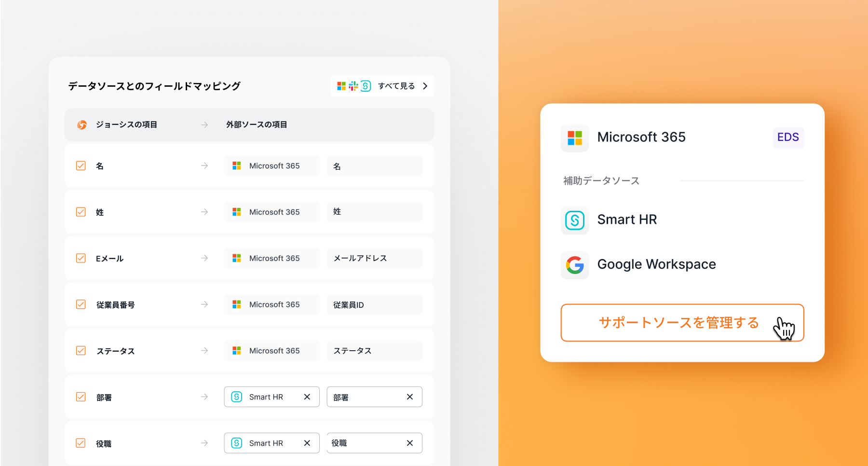Image resolution: width=868 pixels, height=466 pixels.
Task: Click arrow icon in the 部署 row
Action: (x=204, y=397)
